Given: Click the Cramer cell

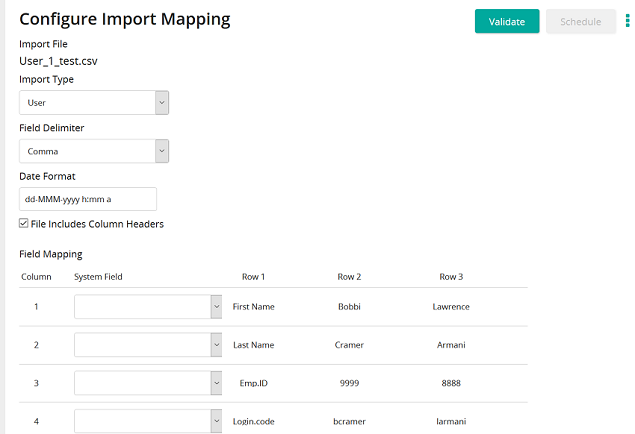Looking at the screenshot, I should [349, 345].
